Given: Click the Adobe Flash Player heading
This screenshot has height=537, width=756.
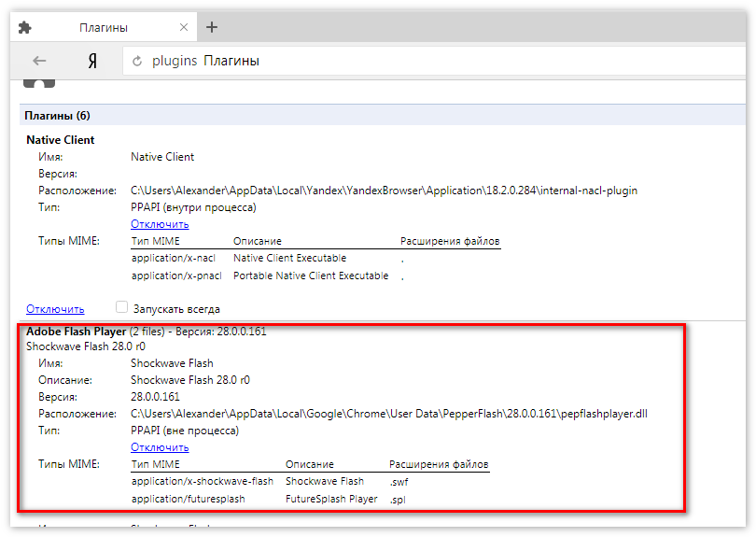Looking at the screenshot, I should pyautogui.click(x=76, y=332).
